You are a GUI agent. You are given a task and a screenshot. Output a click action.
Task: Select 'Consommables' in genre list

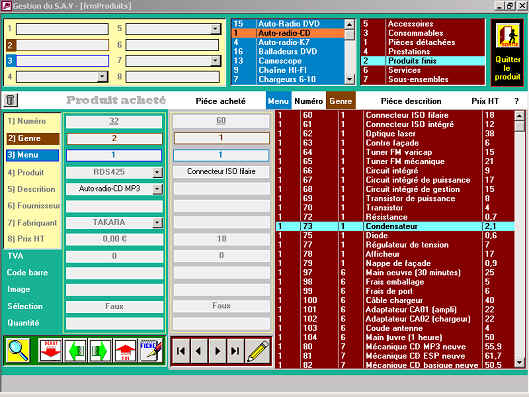click(423, 33)
